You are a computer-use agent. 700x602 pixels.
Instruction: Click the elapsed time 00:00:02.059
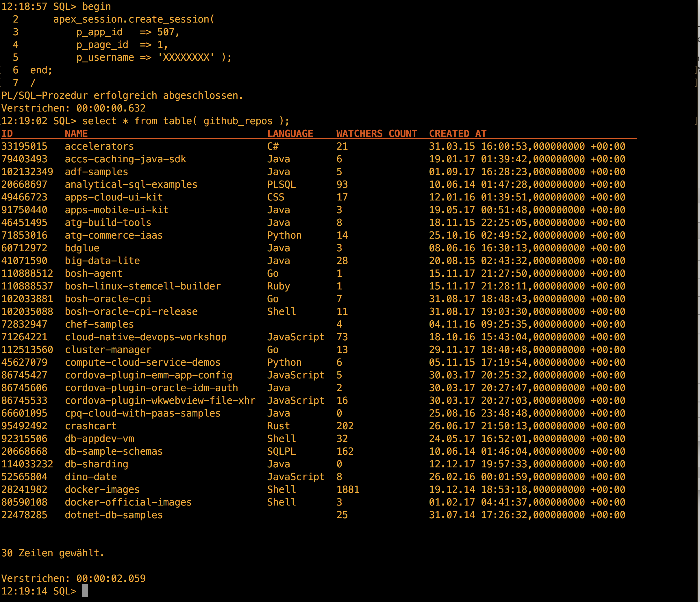(x=111, y=578)
